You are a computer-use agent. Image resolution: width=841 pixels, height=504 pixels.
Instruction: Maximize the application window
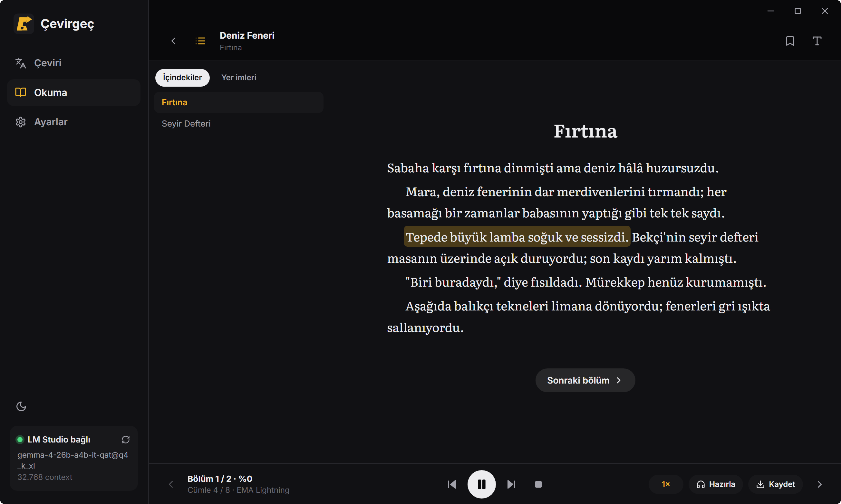click(x=798, y=11)
